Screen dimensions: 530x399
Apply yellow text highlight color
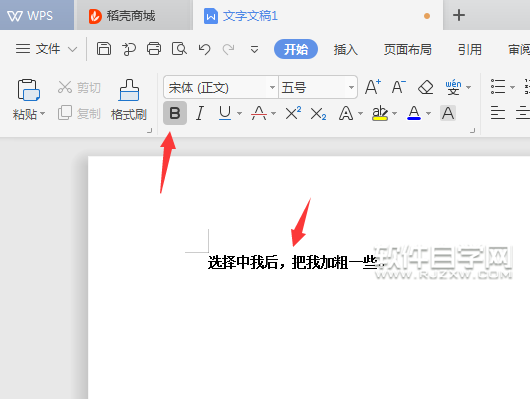[x=380, y=113]
